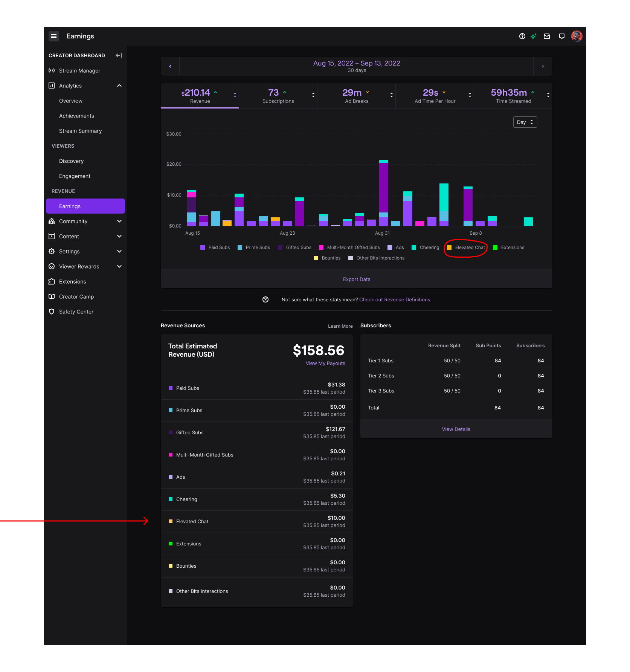Open Achievements in the sidebar

click(76, 116)
